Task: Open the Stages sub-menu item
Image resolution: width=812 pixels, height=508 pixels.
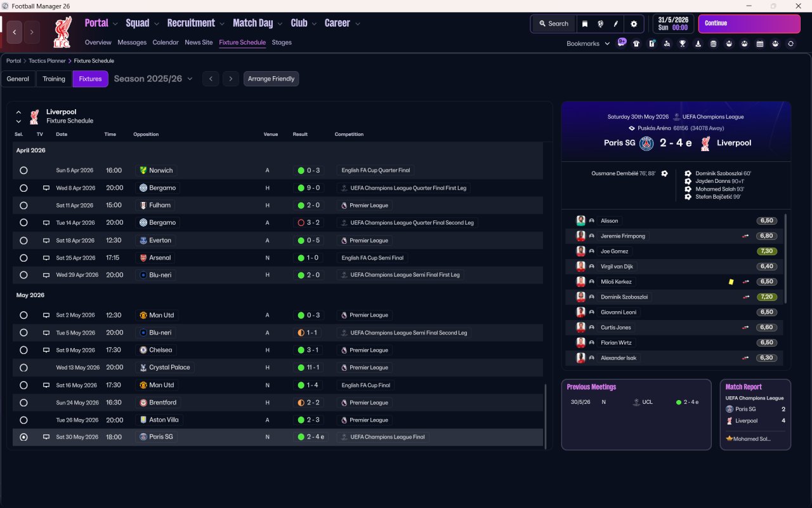Action: coord(282,43)
